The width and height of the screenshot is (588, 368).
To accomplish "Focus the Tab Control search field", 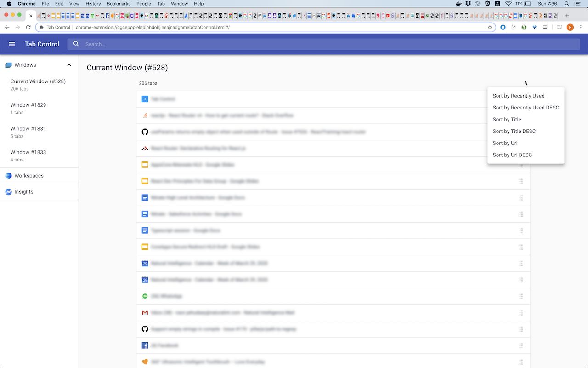I will coord(323,44).
